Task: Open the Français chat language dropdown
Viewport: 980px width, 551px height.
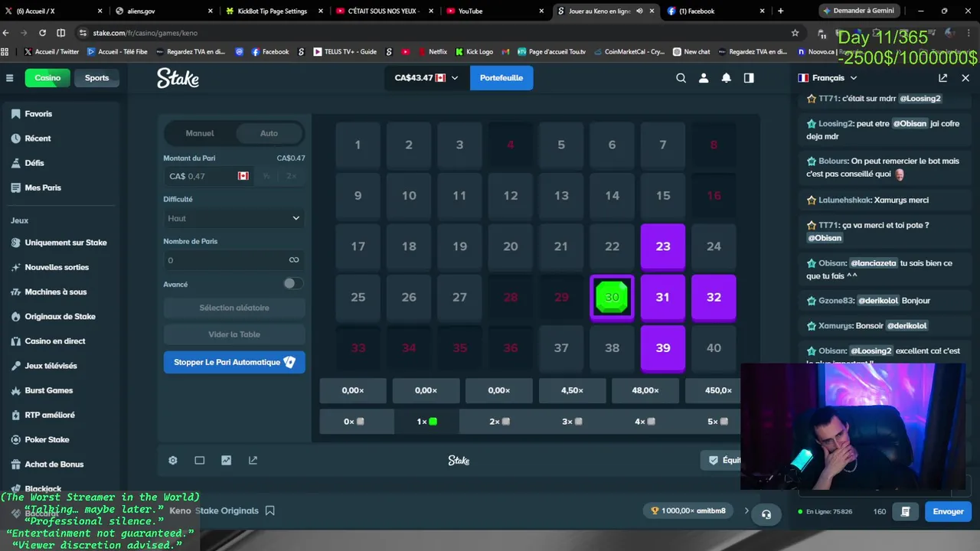Action: click(828, 78)
